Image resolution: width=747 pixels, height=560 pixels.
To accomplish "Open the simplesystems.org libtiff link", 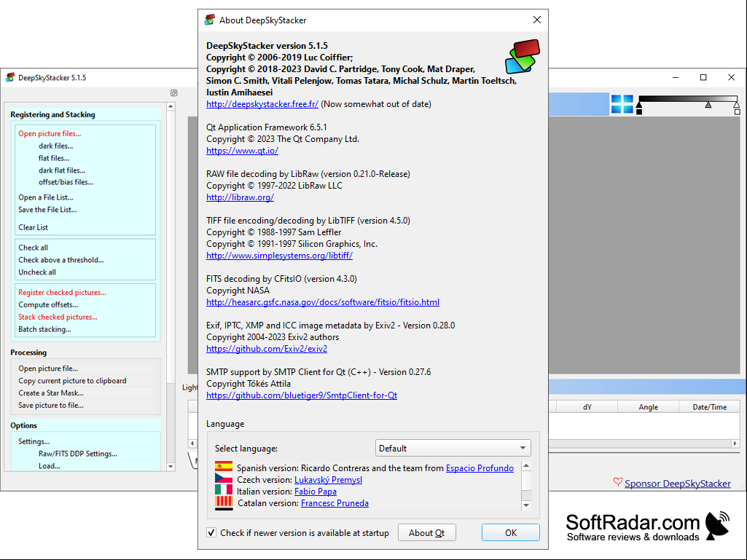I will (x=279, y=255).
